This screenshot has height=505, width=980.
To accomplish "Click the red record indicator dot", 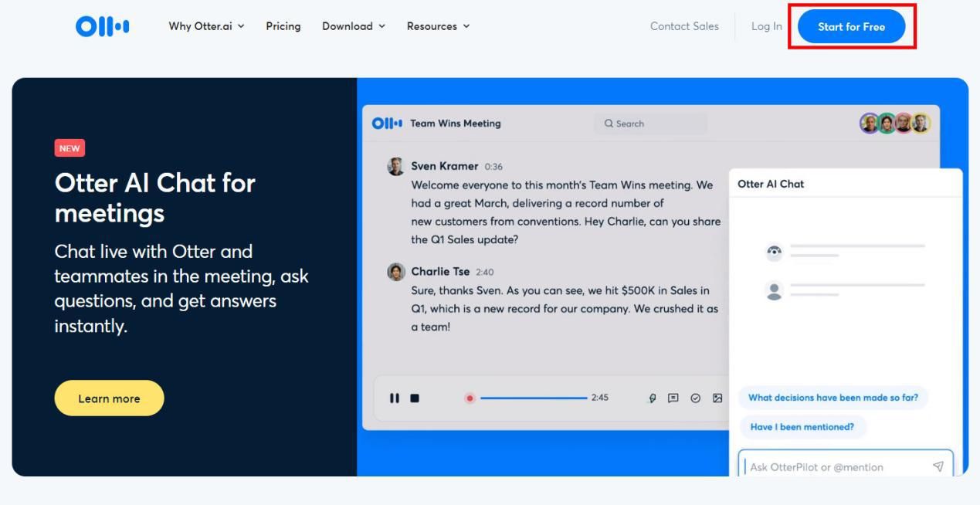I will point(470,398).
